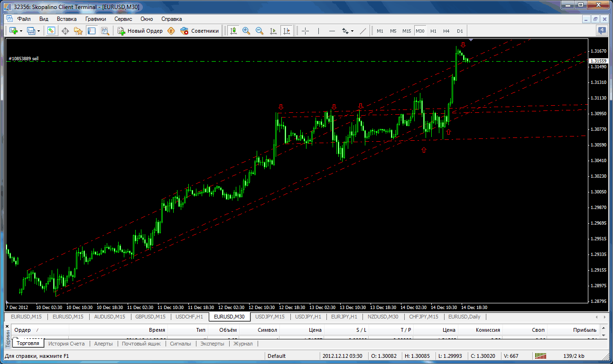
Task: Open the Графики menu
Action: pyautogui.click(x=95, y=19)
